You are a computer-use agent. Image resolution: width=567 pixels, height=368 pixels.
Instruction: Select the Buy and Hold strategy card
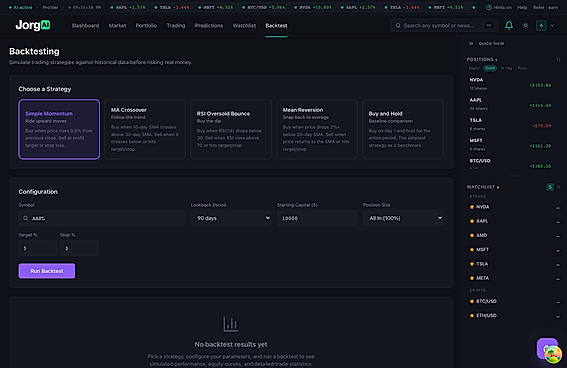pos(403,129)
